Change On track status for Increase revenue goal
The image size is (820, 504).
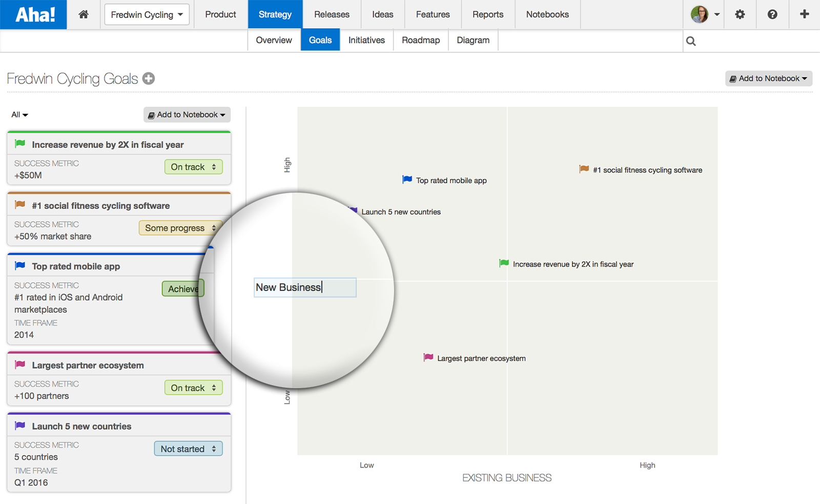point(193,167)
